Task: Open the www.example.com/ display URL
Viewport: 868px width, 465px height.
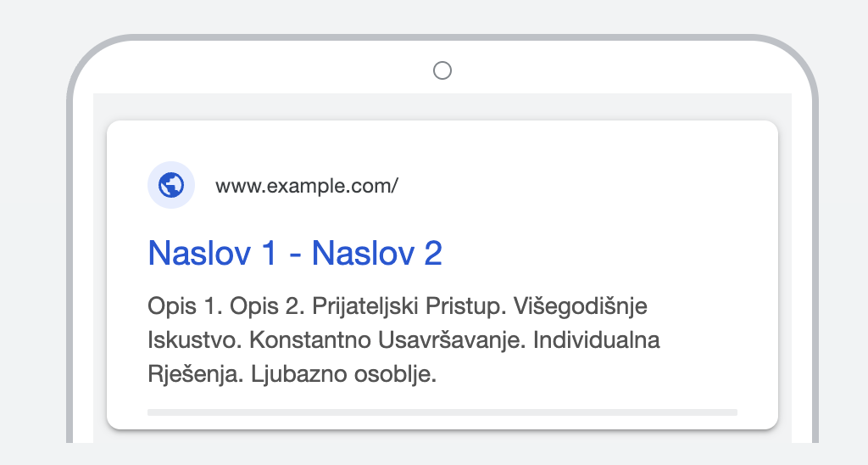Action: (x=306, y=186)
